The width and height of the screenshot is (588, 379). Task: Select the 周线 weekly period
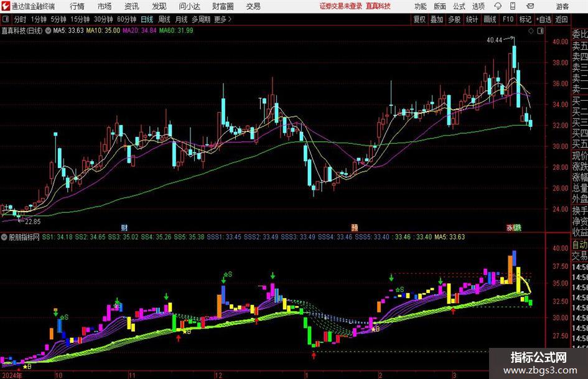pyautogui.click(x=164, y=19)
